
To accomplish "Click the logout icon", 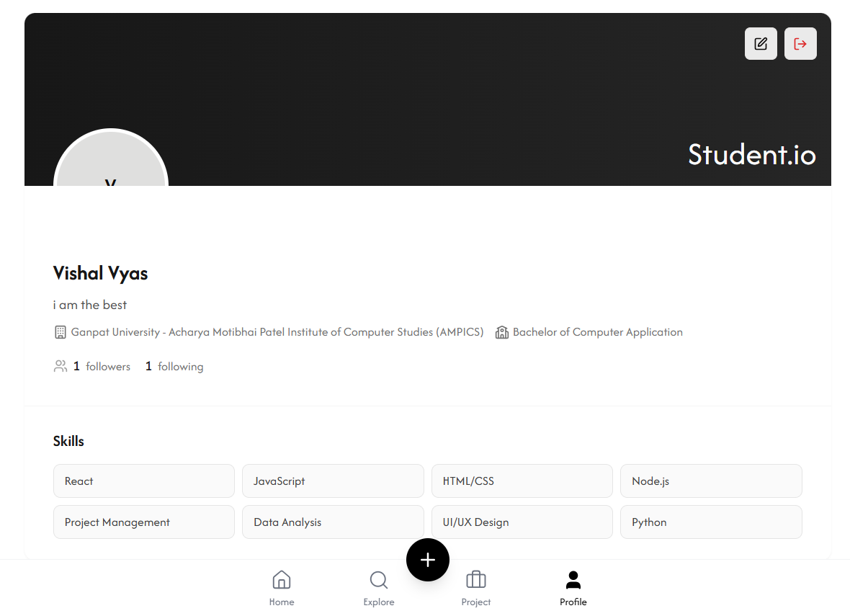I will [x=800, y=43].
